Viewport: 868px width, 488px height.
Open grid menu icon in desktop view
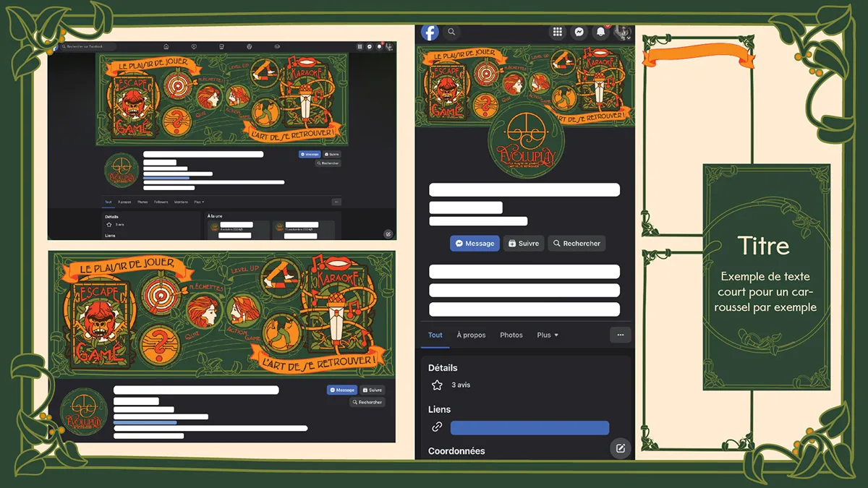[359, 46]
